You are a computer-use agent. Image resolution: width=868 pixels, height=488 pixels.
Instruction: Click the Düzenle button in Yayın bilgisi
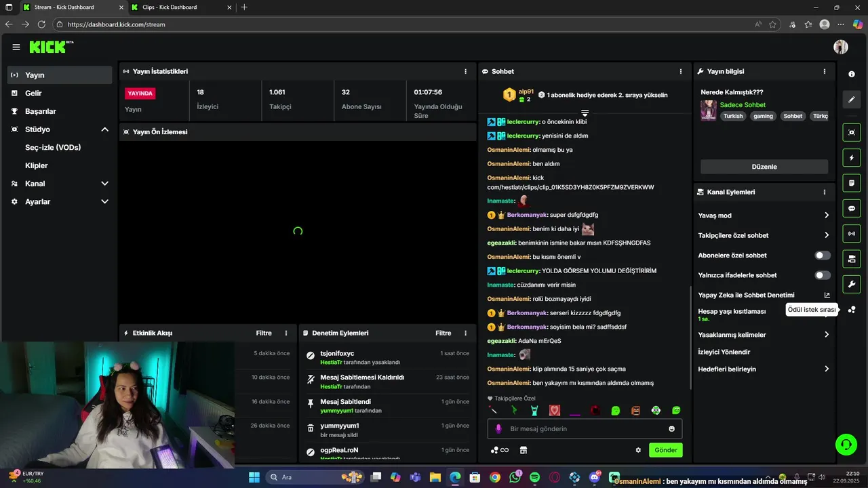click(x=764, y=167)
